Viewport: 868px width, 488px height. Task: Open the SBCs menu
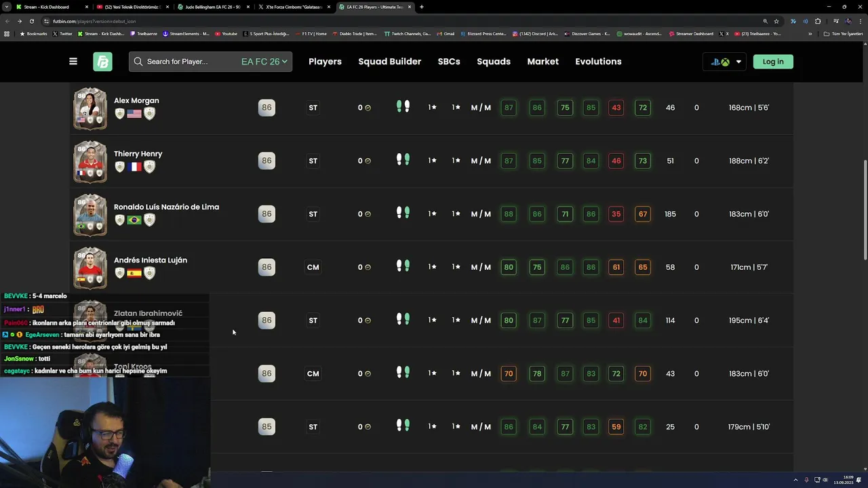(x=449, y=62)
